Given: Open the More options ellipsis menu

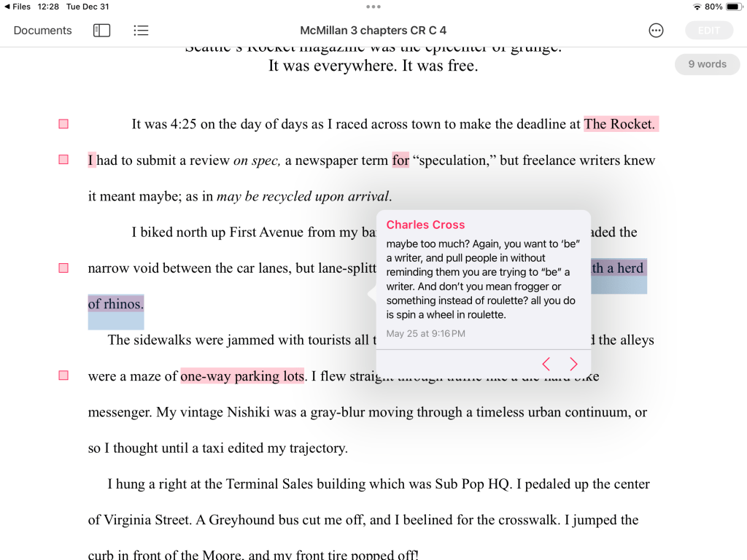Looking at the screenshot, I should (656, 31).
